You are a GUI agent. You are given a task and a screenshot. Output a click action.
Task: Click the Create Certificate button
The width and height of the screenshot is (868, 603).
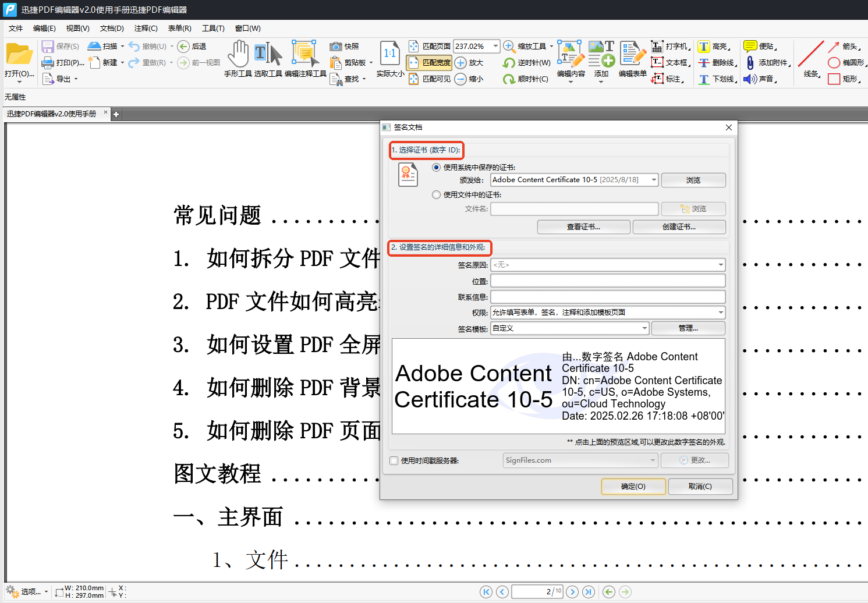(679, 226)
